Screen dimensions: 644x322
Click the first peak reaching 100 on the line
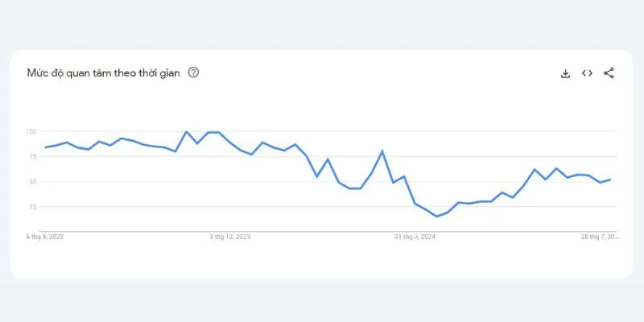(x=186, y=132)
